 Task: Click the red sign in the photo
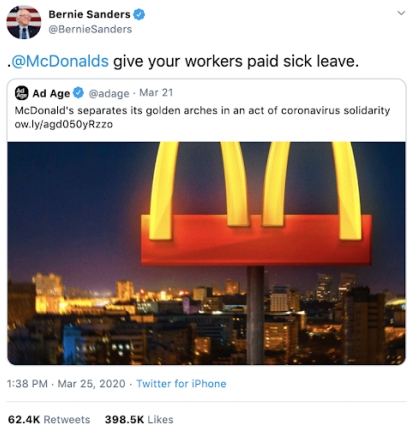[x=256, y=240]
